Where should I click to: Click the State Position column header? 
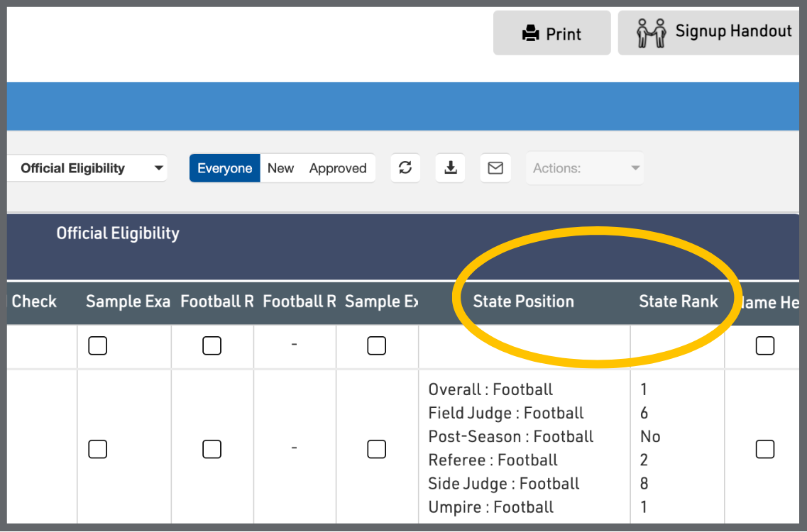(x=523, y=301)
